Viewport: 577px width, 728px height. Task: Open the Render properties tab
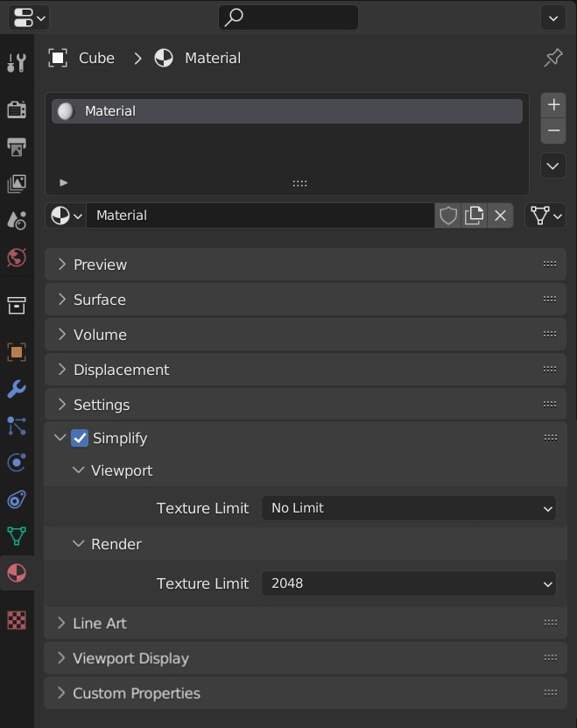(17, 110)
